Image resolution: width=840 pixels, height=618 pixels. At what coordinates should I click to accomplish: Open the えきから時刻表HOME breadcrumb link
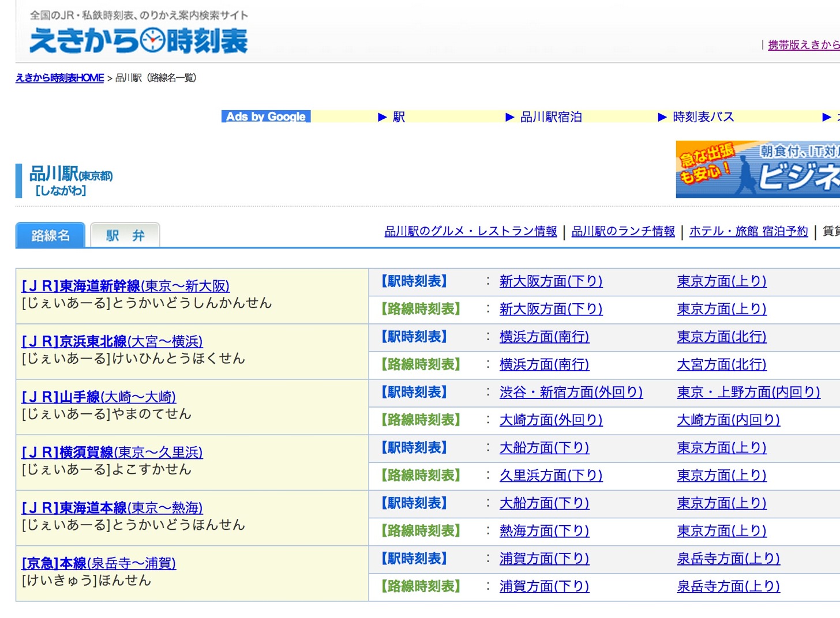[59, 78]
